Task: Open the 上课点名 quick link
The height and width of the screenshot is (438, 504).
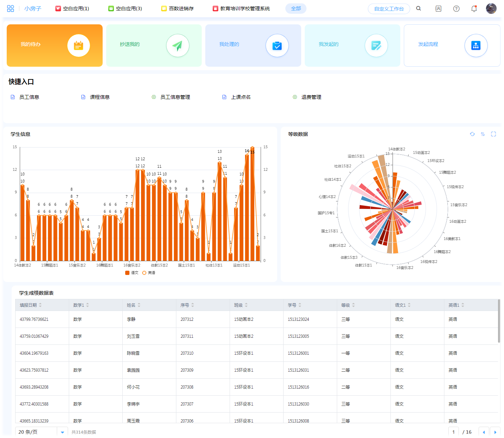Action: [x=241, y=97]
